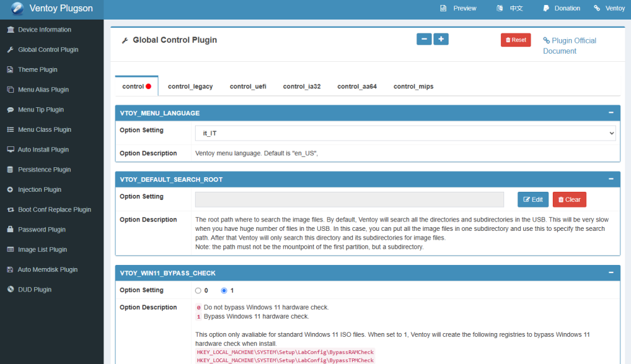The image size is (631, 364).
Task: Click the Preview document icon in header
Action: [443, 8]
